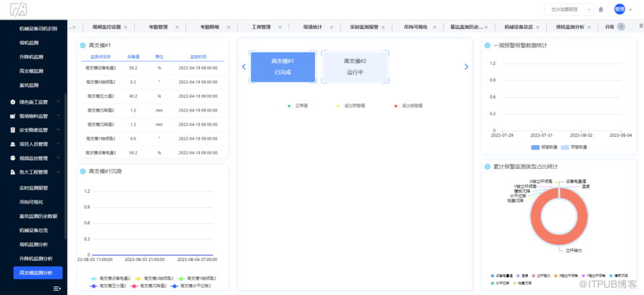Viewport: 644px width, 295px height.
Task: Click the blue user avatar icon
Action: coord(619,9)
